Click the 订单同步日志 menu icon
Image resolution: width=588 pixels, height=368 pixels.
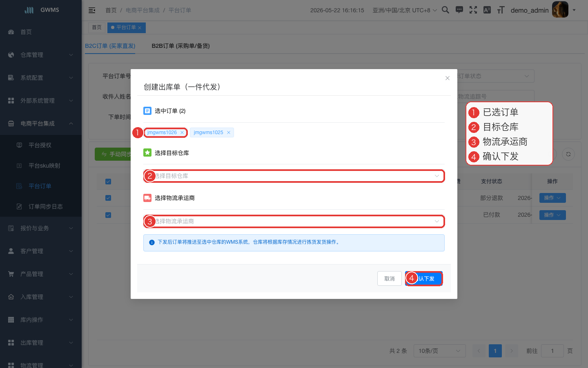[19, 206]
